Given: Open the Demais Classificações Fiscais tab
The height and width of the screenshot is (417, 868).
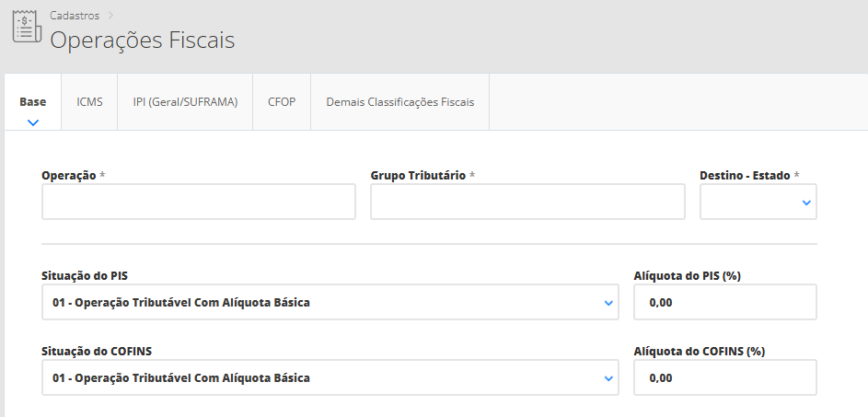Looking at the screenshot, I should coord(399,101).
